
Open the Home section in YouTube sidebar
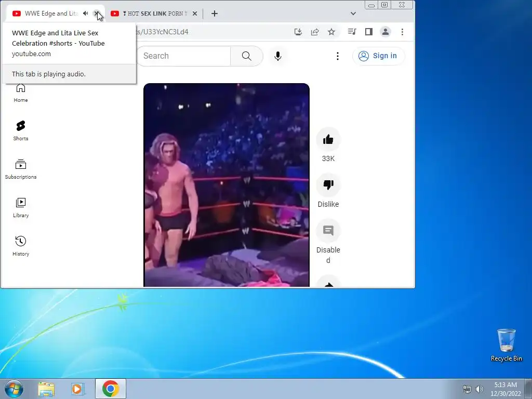click(21, 93)
